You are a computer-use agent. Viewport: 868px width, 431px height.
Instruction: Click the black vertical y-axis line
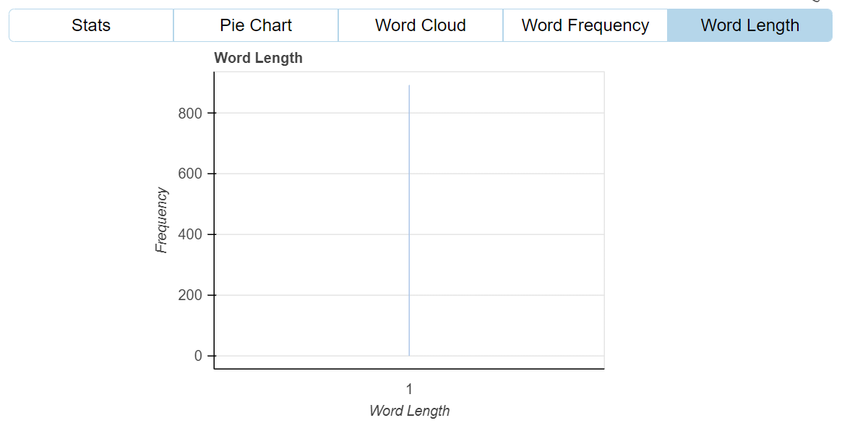point(214,221)
